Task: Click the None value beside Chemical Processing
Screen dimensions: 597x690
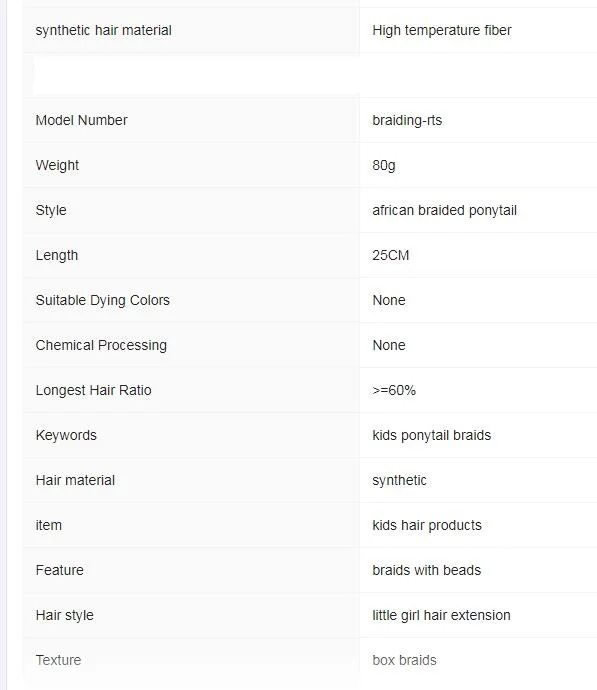Action: 389,345
